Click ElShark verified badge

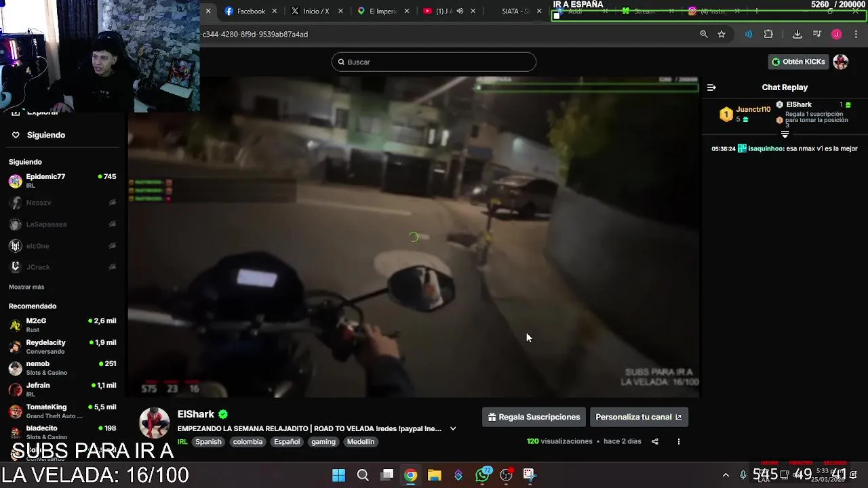[223, 414]
